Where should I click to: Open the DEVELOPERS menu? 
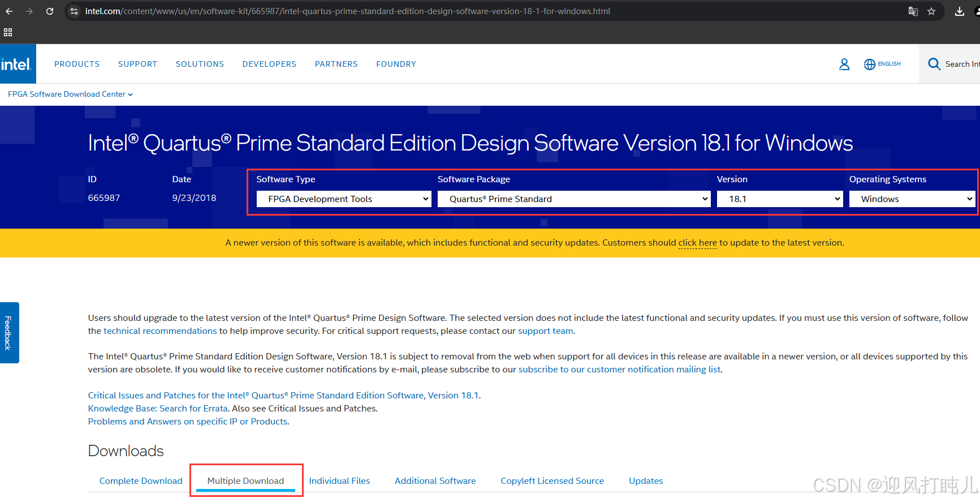coord(269,64)
